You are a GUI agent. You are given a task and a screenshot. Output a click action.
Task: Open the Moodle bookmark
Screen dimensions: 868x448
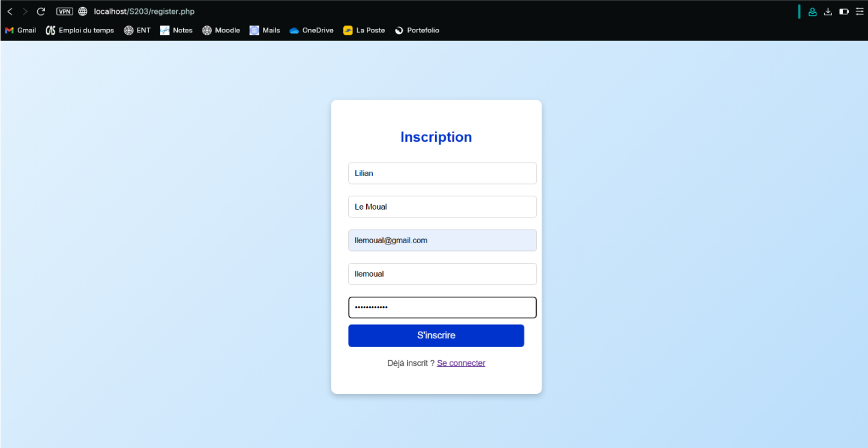[221, 30]
